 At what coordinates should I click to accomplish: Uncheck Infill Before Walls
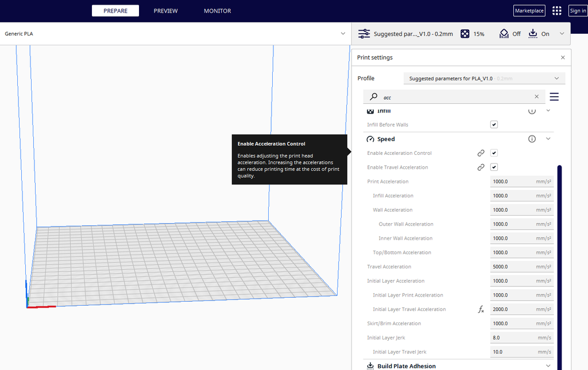(x=494, y=124)
